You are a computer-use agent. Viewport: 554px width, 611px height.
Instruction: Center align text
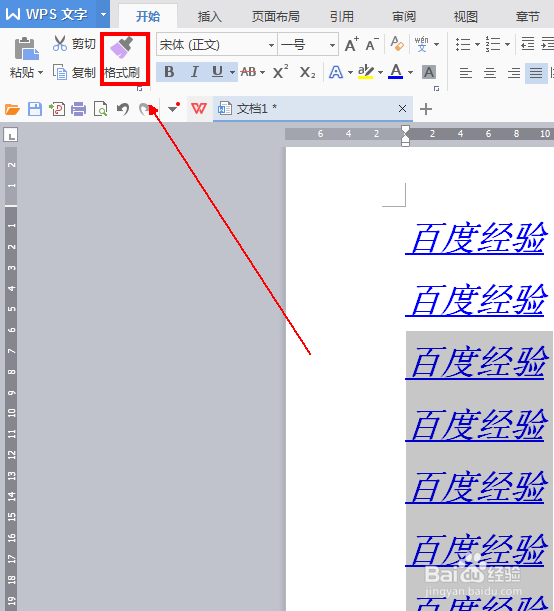490,73
